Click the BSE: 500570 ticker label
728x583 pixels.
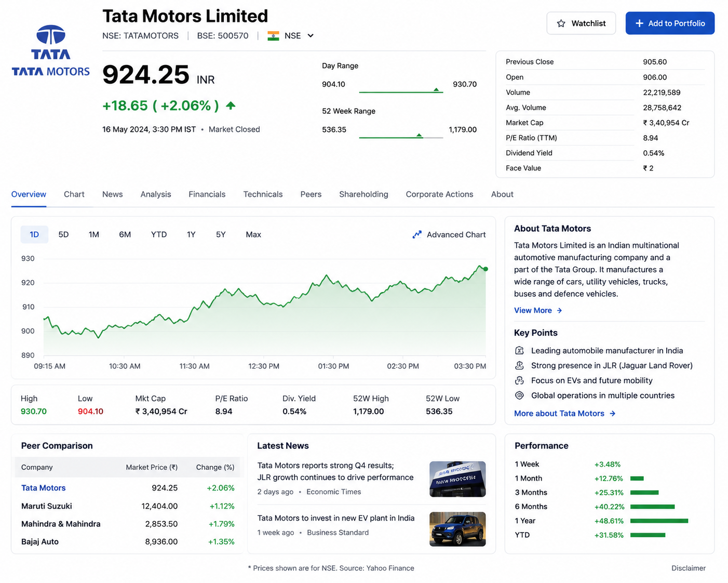click(223, 36)
